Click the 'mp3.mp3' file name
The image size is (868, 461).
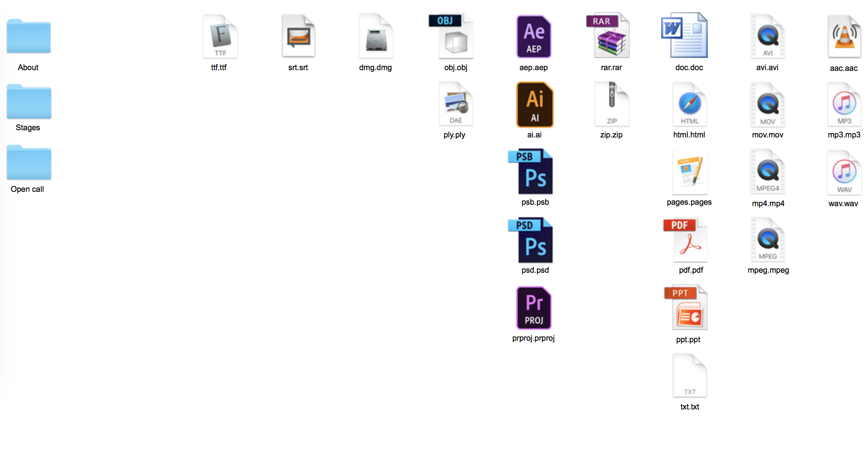tap(844, 135)
